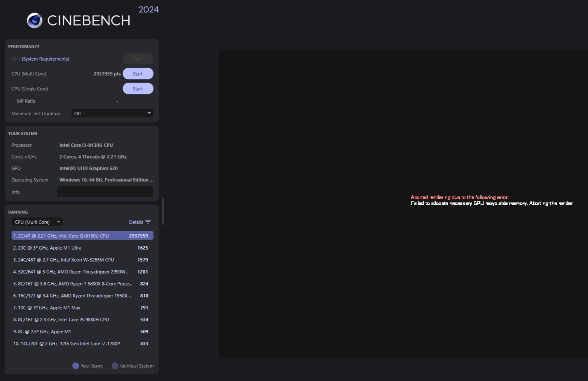The height and width of the screenshot is (381, 588).
Task: Click the disabled GPU Start button
Action: pos(138,59)
